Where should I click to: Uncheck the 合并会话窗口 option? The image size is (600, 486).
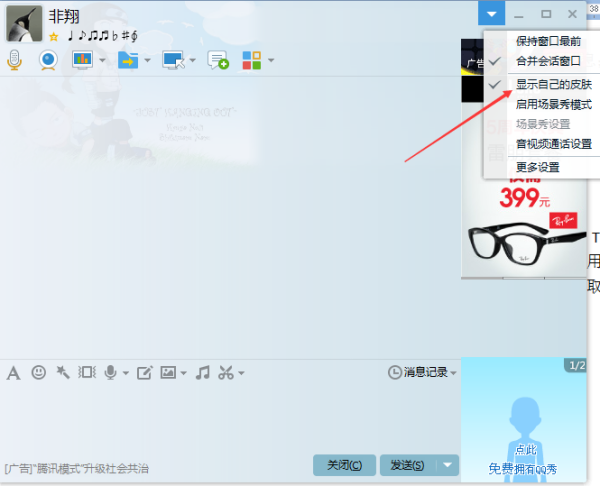coord(547,61)
